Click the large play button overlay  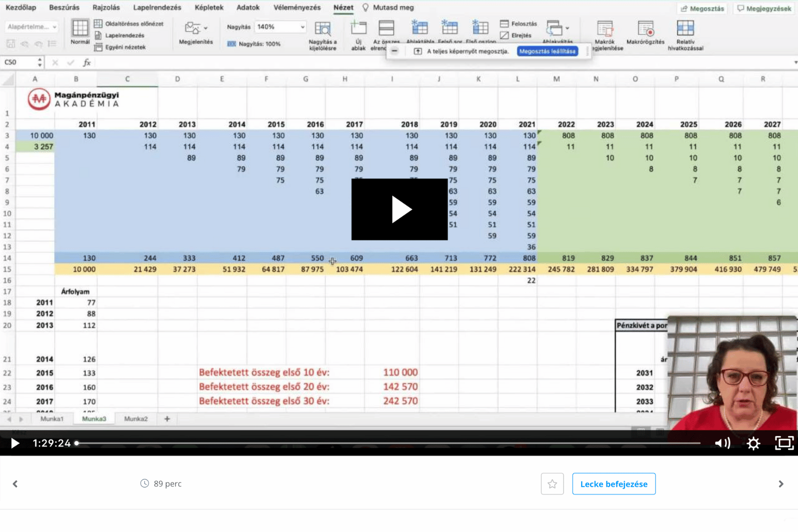point(399,209)
